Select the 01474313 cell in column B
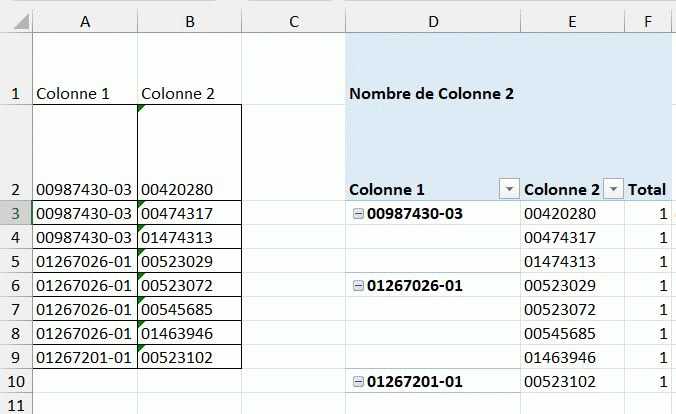The height and width of the screenshot is (414, 676). click(189, 237)
